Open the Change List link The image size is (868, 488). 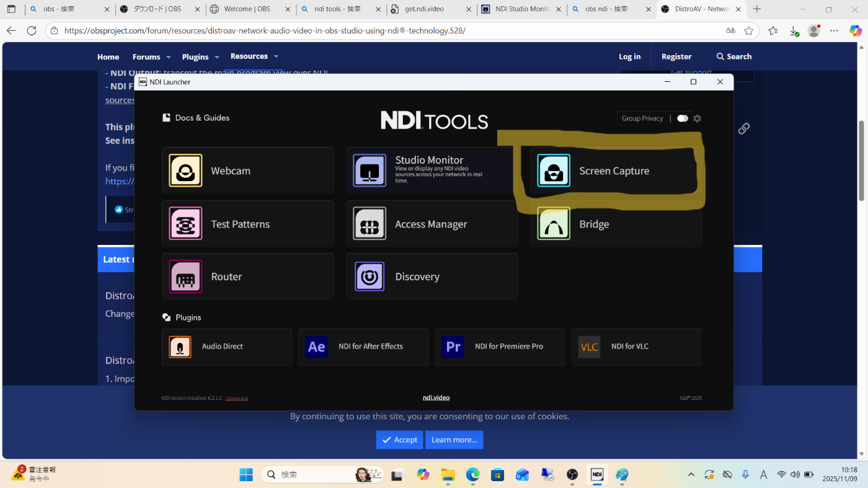click(x=236, y=398)
